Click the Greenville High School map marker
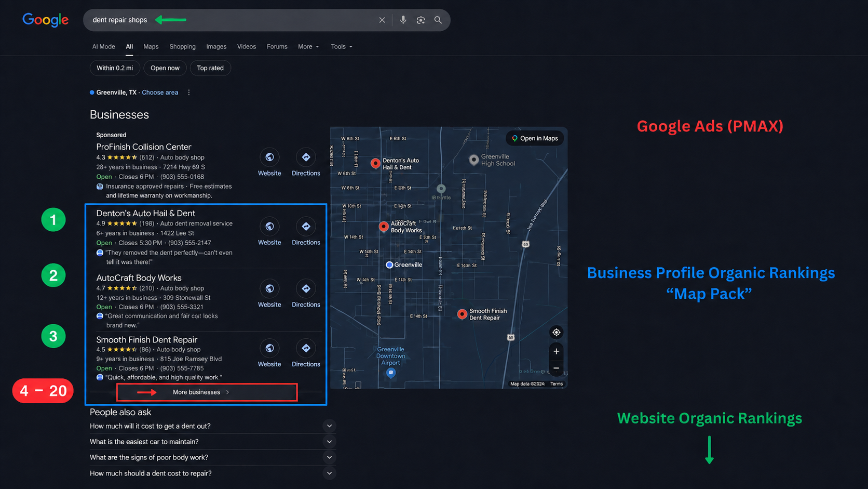 (473, 160)
